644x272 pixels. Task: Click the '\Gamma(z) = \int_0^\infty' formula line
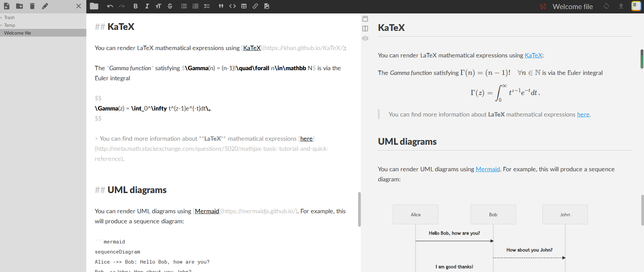click(153, 108)
